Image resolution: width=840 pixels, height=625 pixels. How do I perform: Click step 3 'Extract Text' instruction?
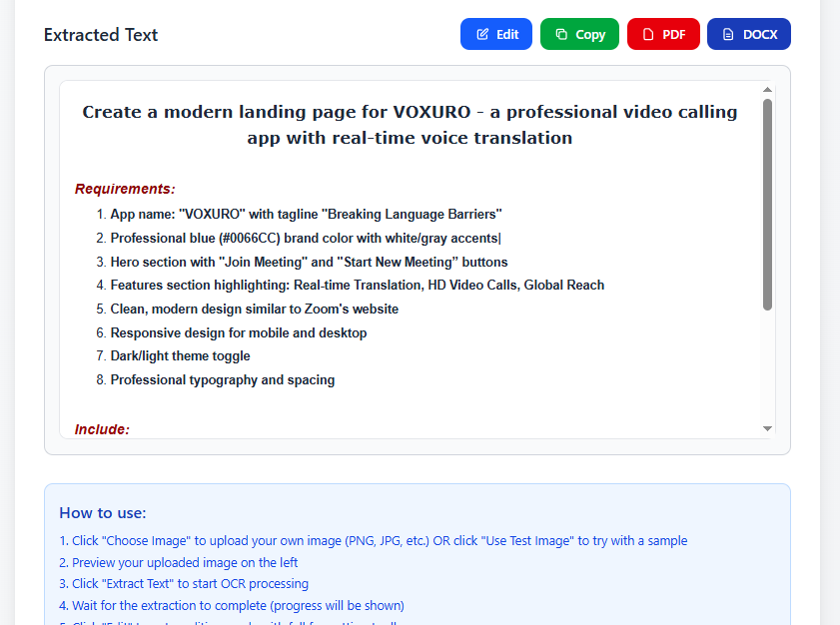point(184,584)
